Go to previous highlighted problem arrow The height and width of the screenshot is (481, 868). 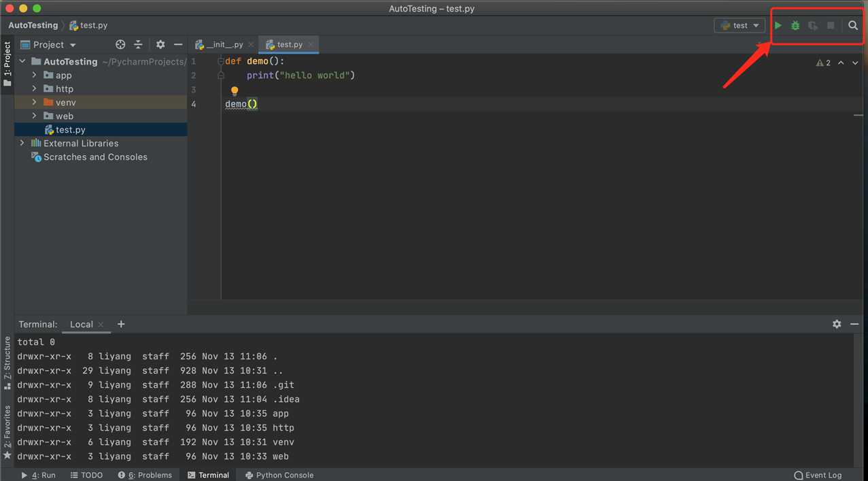tap(841, 63)
